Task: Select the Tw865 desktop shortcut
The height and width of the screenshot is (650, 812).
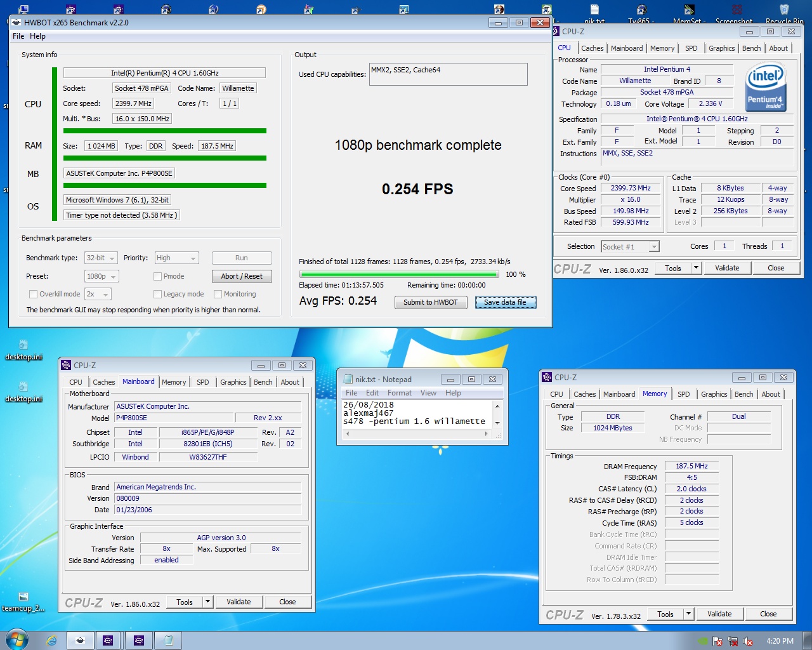Action: click(641, 14)
